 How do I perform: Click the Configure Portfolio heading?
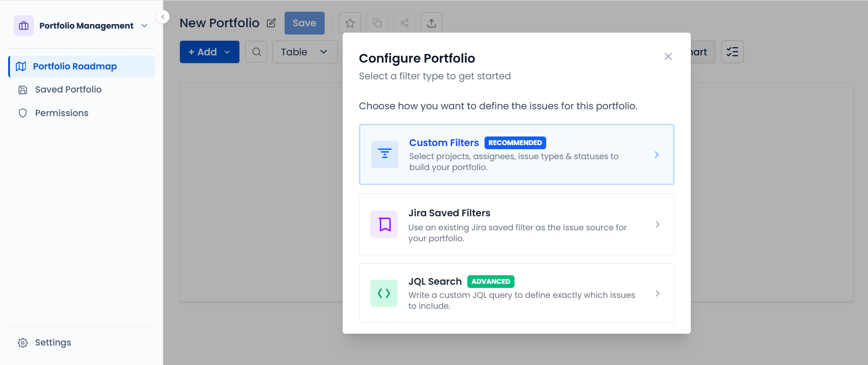pos(417,58)
